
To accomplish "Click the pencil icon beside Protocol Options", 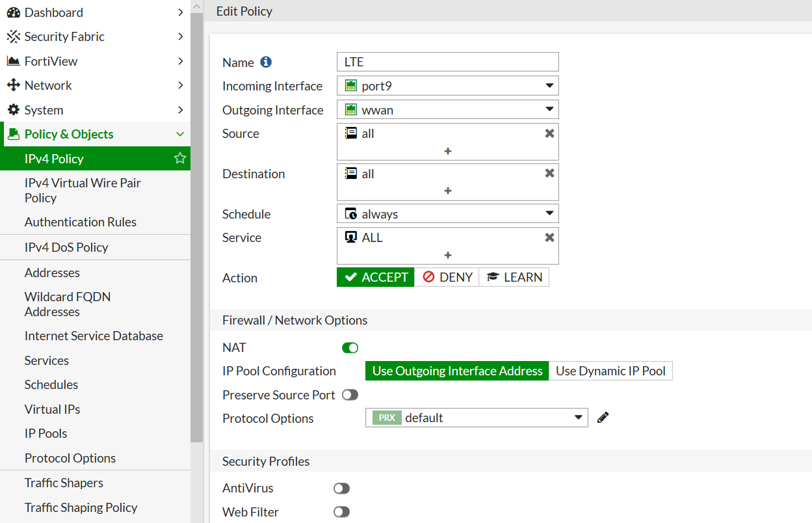I will point(603,418).
